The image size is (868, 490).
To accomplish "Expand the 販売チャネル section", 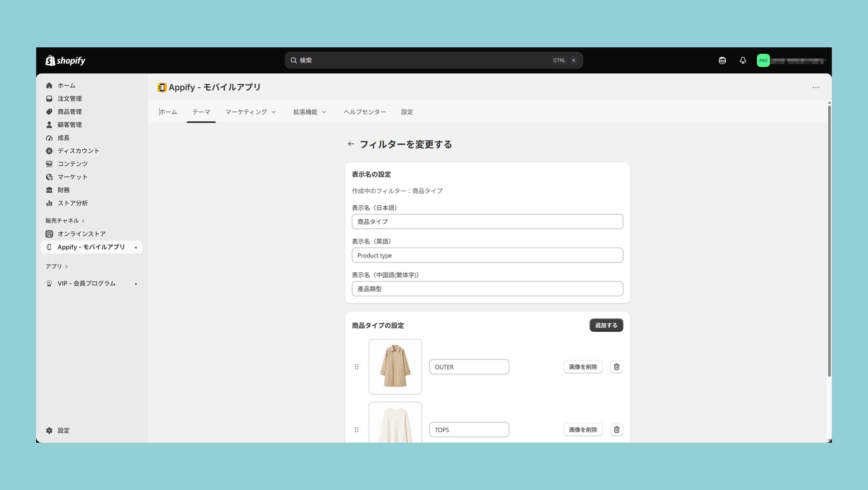I will pos(65,220).
